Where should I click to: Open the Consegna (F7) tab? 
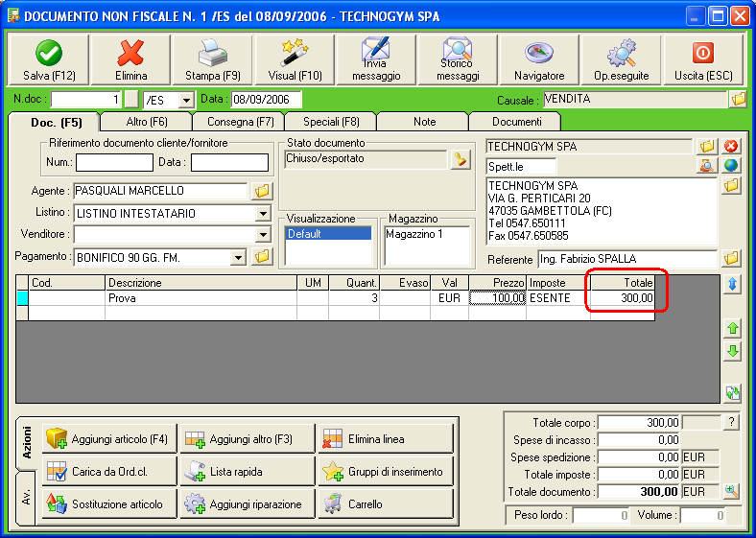click(x=240, y=122)
